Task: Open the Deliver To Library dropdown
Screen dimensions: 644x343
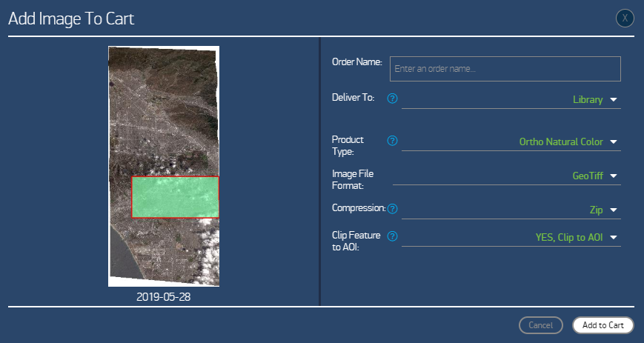Action: pos(511,100)
